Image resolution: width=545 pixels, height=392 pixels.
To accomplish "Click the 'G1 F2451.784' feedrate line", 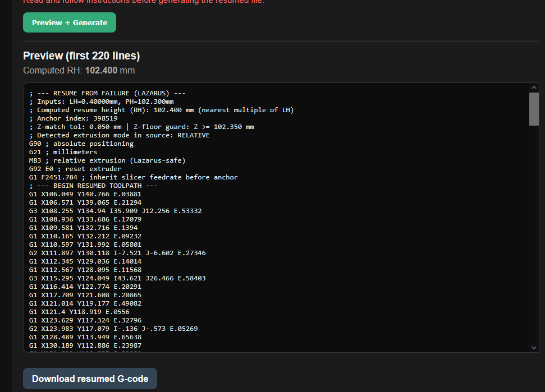I will coord(133,177).
